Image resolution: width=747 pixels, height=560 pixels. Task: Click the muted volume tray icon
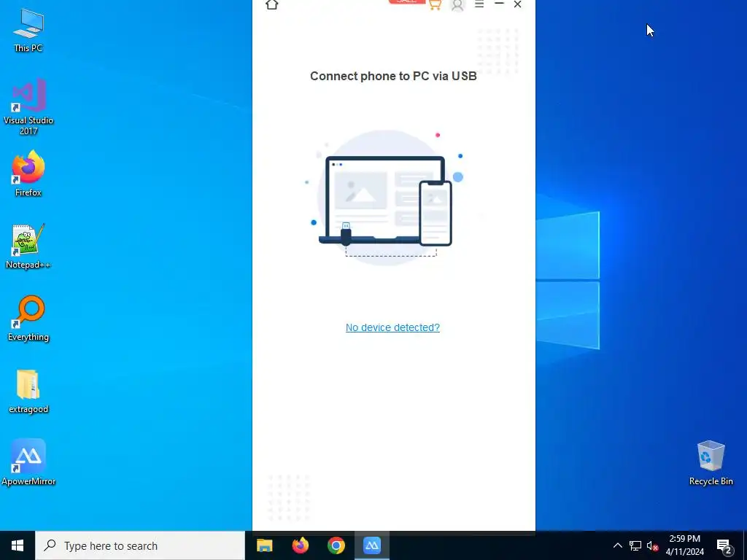click(653, 545)
